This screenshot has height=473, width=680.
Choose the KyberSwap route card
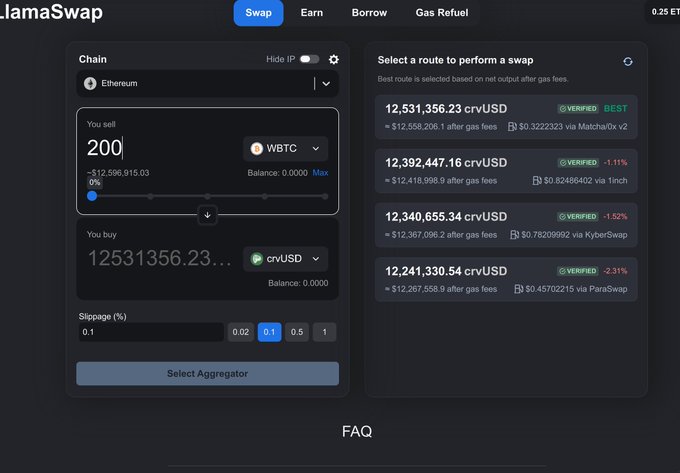point(506,225)
